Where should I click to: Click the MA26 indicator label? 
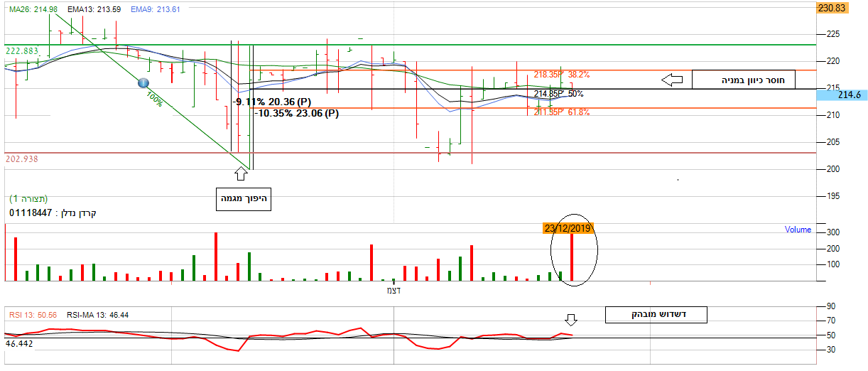click(31, 9)
